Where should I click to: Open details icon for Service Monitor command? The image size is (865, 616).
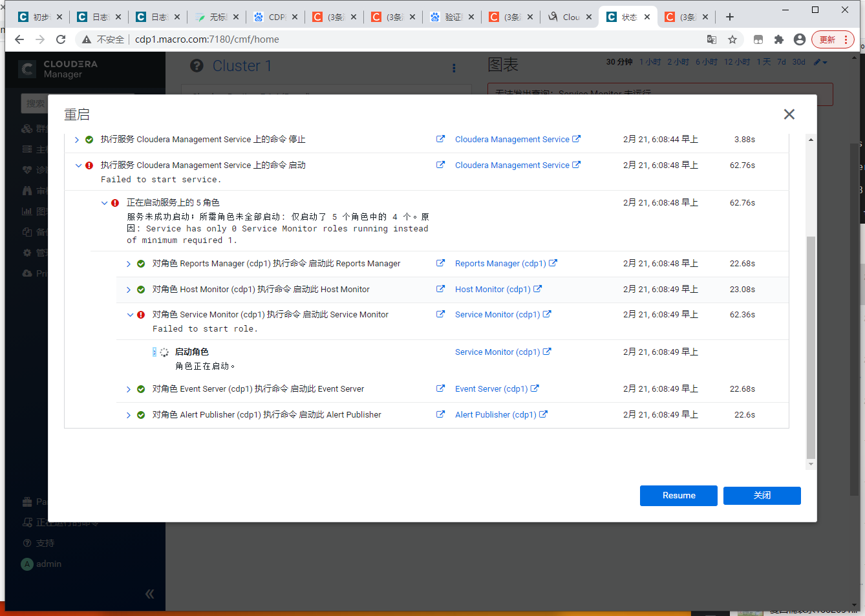pos(440,314)
